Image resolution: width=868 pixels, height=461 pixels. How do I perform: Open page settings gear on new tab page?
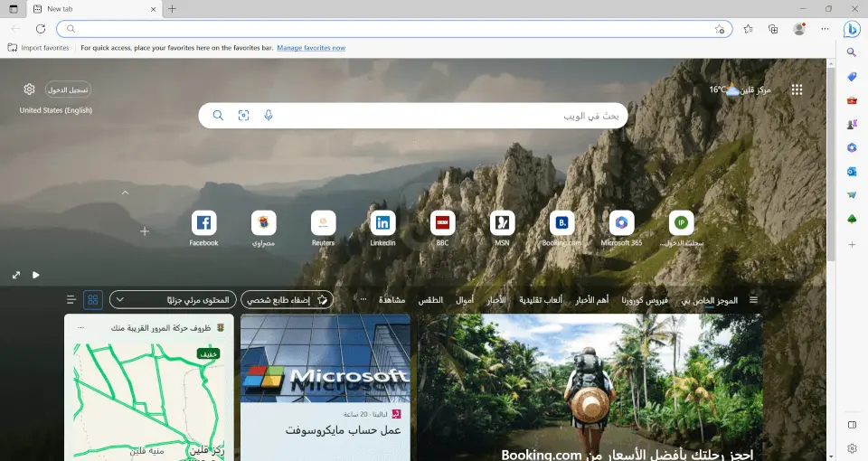(x=29, y=89)
